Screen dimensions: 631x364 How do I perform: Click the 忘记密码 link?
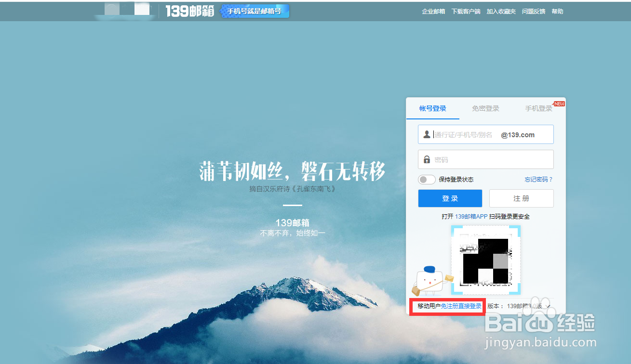[538, 179]
